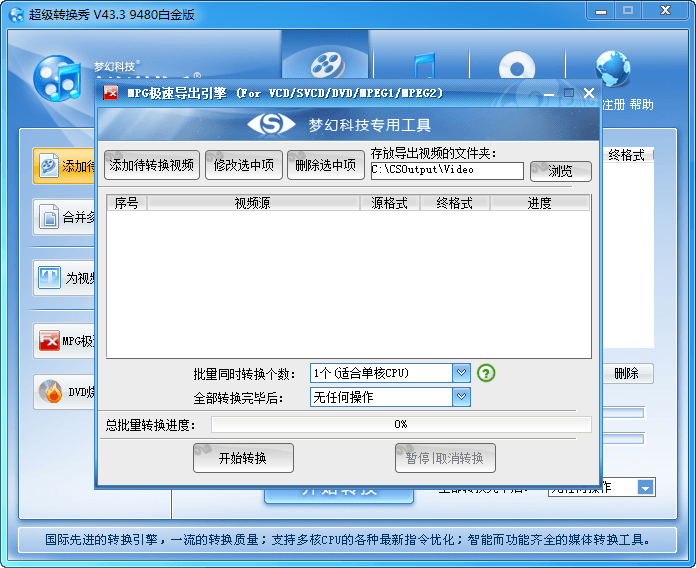The width and height of the screenshot is (696, 568).
Task: Click the C:\CSOutput\Video path field
Action: click(x=446, y=170)
